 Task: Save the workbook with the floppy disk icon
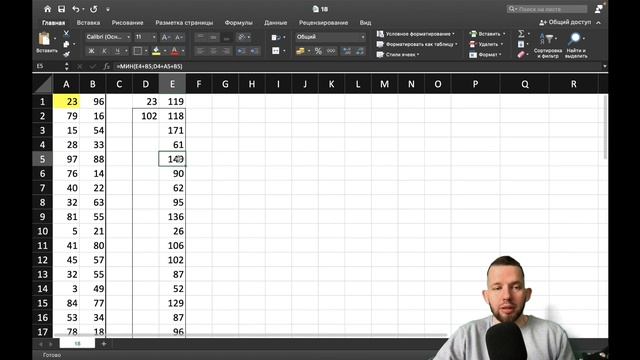[x=61, y=9]
